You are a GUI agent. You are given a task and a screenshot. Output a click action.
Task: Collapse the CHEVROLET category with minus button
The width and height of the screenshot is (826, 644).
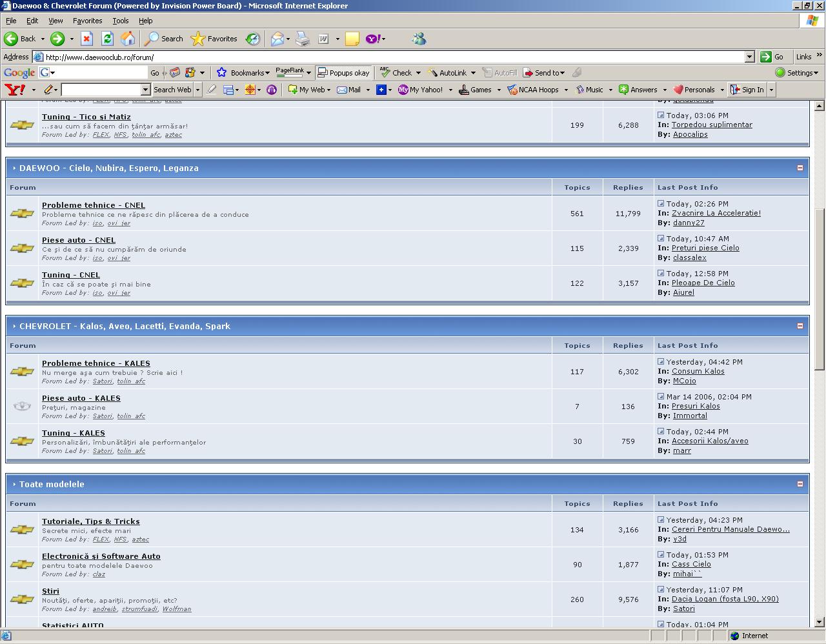pos(800,326)
